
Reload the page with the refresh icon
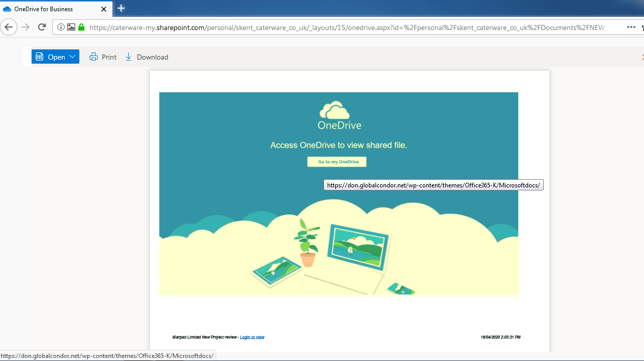(42, 27)
